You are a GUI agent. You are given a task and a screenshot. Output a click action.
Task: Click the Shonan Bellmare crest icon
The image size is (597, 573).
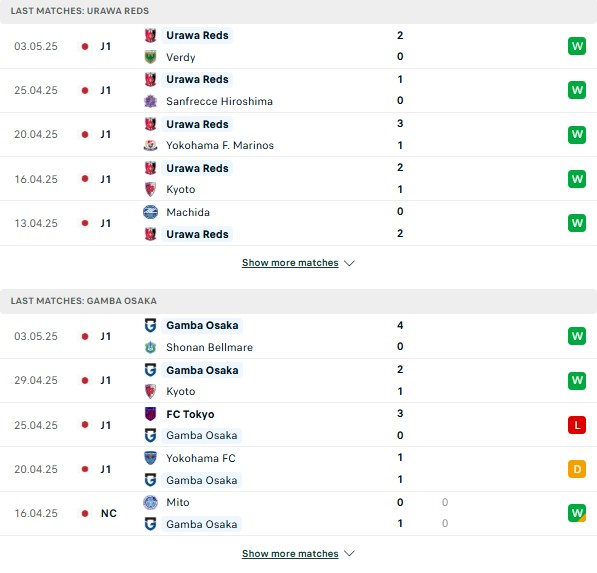click(x=150, y=347)
